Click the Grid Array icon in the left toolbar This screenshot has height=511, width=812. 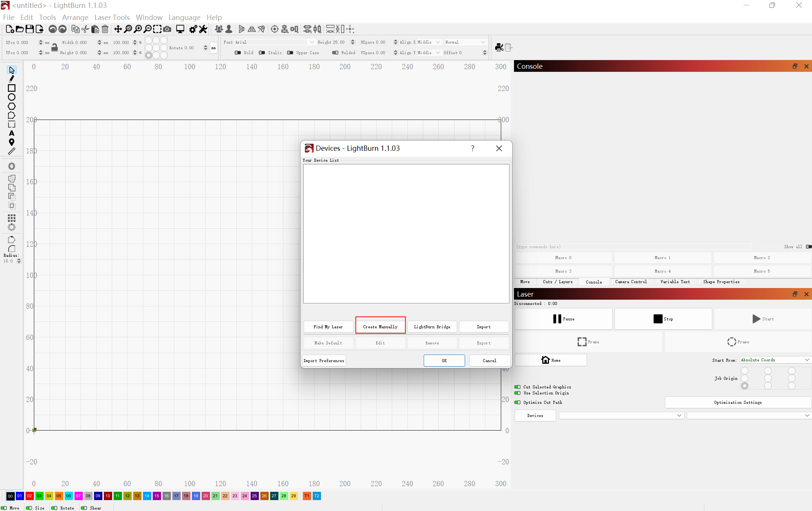[x=12, y=218]
